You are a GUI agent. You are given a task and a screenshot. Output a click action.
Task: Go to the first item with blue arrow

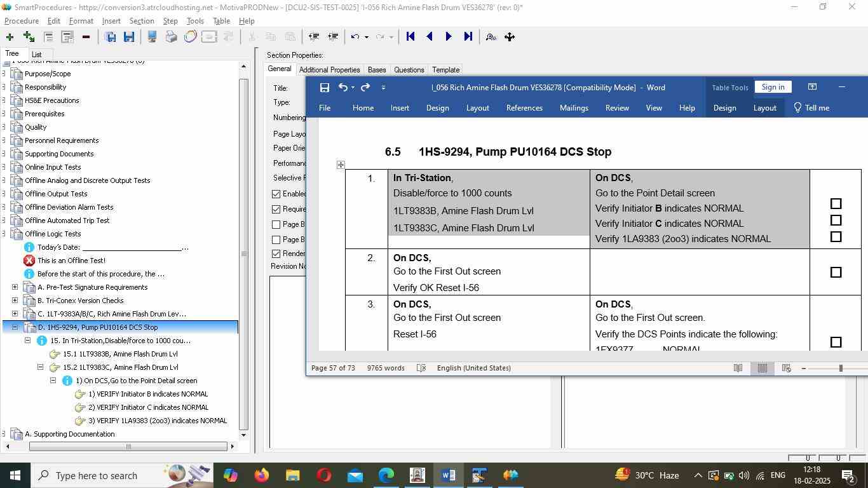(410, 37)
